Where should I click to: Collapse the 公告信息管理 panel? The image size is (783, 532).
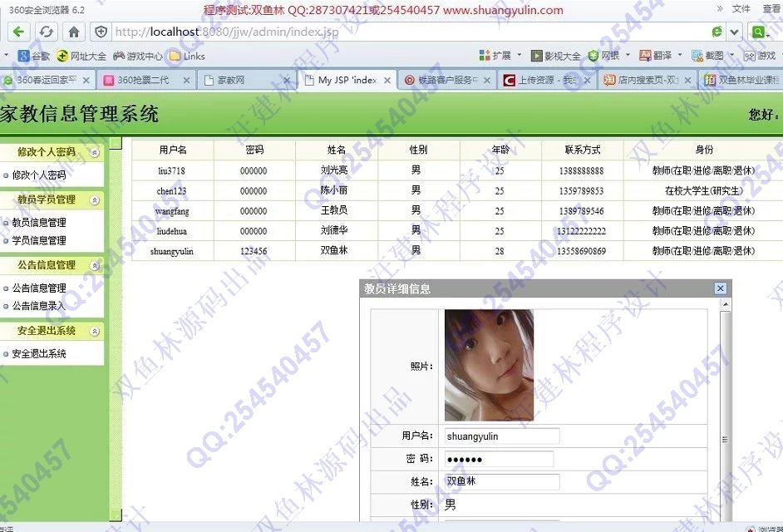[95, 265]
